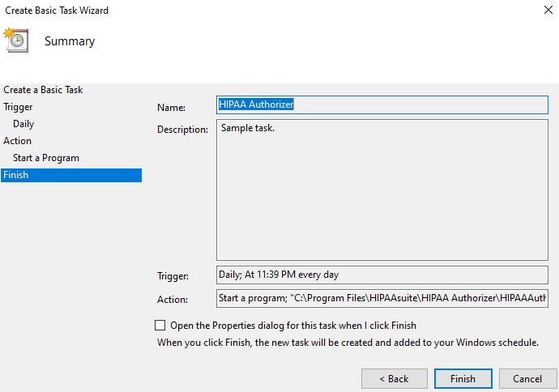Click the 'Action:' field label
The width and height of the screenshot is (559, 392).
point(173,300)
